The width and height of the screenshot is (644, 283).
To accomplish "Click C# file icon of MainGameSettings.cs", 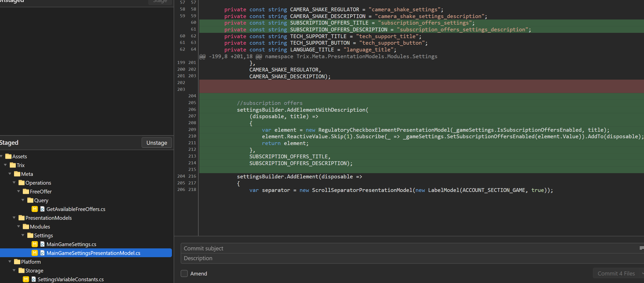I will [x=42, y=244].
